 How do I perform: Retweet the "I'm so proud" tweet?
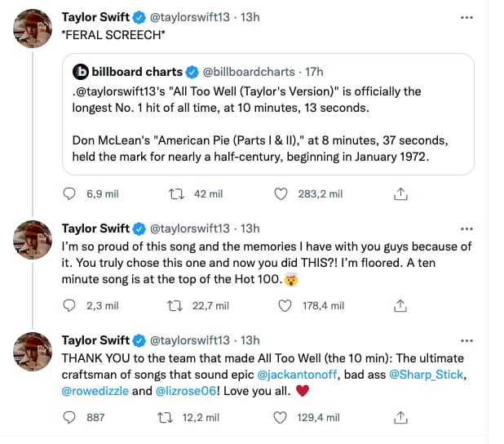174,305
